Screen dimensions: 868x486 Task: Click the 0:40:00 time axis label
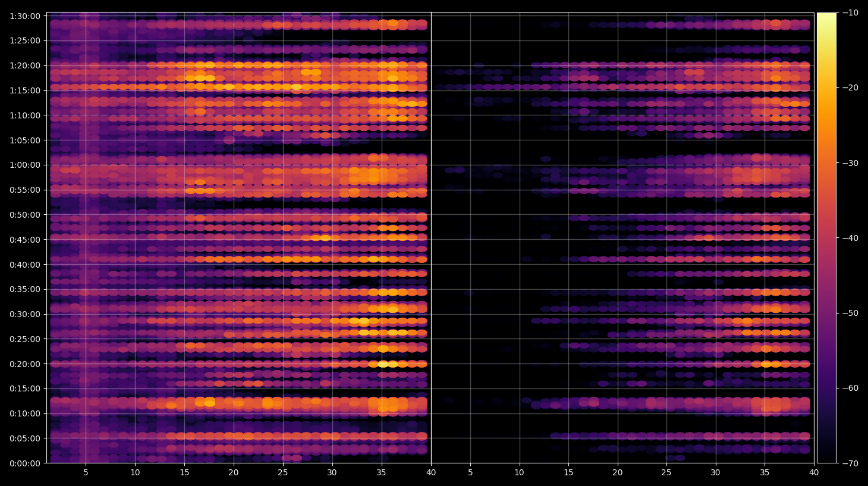[x=25, y=265]
